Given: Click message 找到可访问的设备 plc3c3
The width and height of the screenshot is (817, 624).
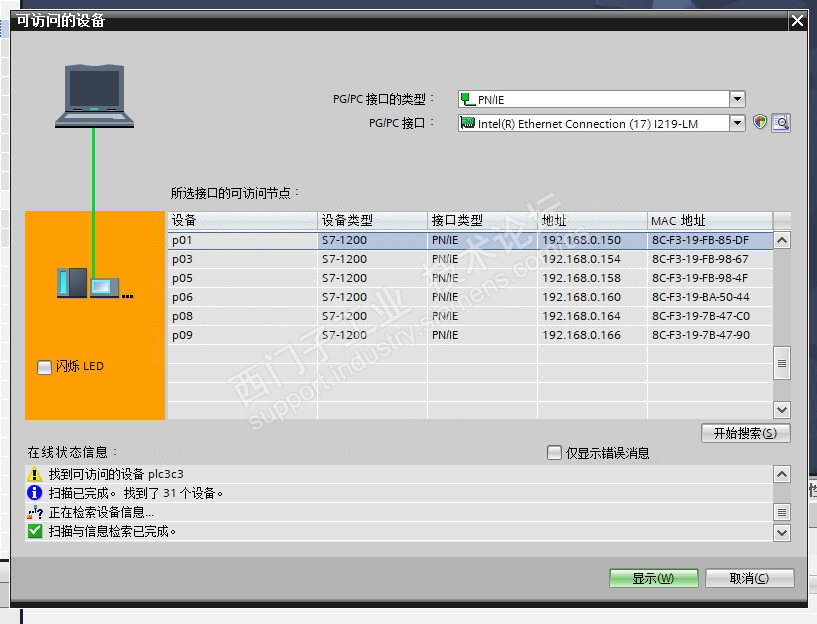Looking at the screenshot, I should [116, 474].
